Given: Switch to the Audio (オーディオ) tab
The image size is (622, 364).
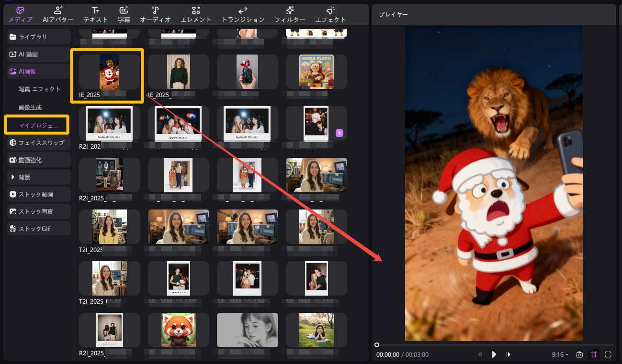Looking at the screenshot, I should click(x=155, y=14).
